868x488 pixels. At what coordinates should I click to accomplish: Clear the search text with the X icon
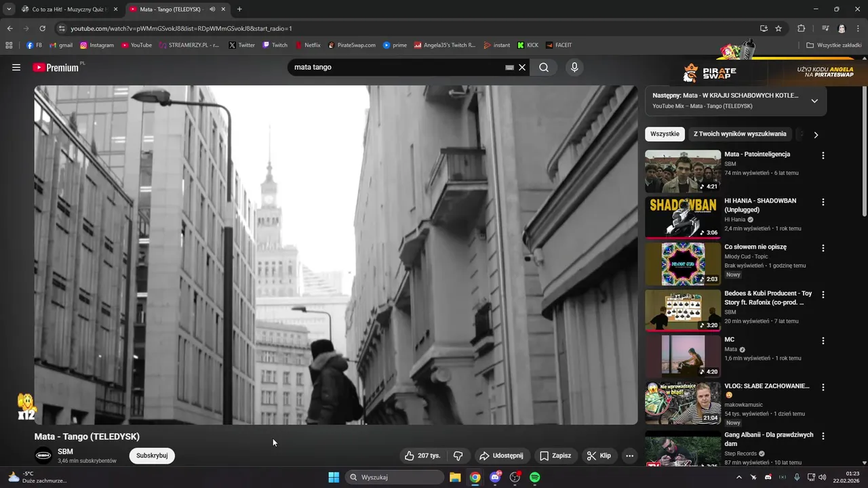[522, 67]
